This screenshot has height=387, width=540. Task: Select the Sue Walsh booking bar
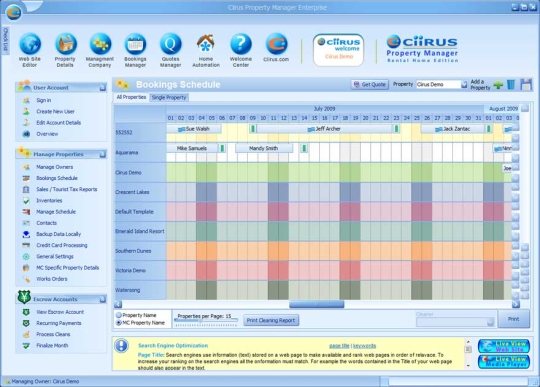(x=193, y=129)
